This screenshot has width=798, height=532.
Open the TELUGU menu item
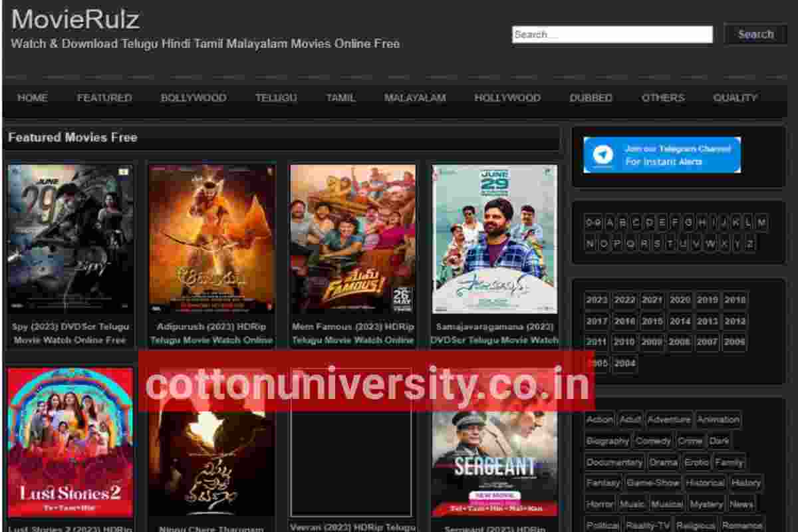276,98
